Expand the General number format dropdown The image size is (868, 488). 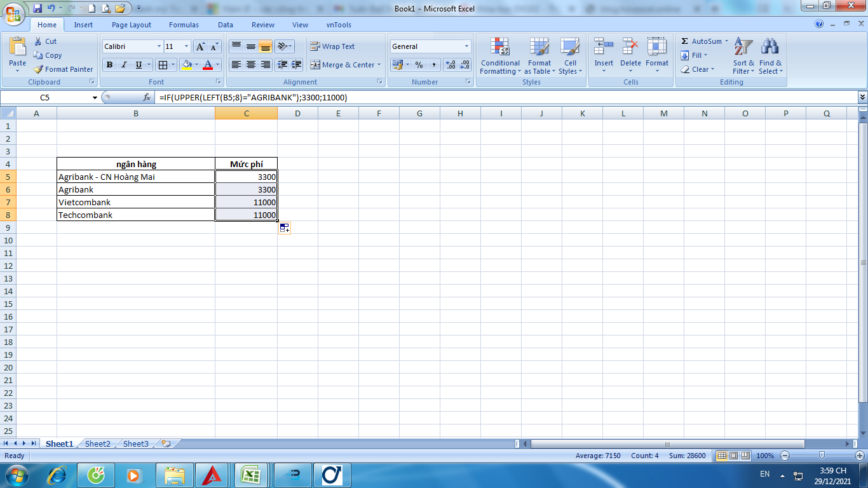tap(466, 46)
